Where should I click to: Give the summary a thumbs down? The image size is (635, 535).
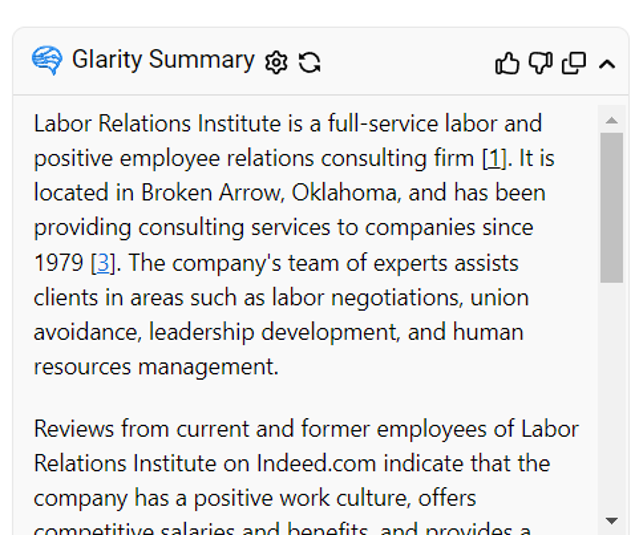tap(540, 63)
